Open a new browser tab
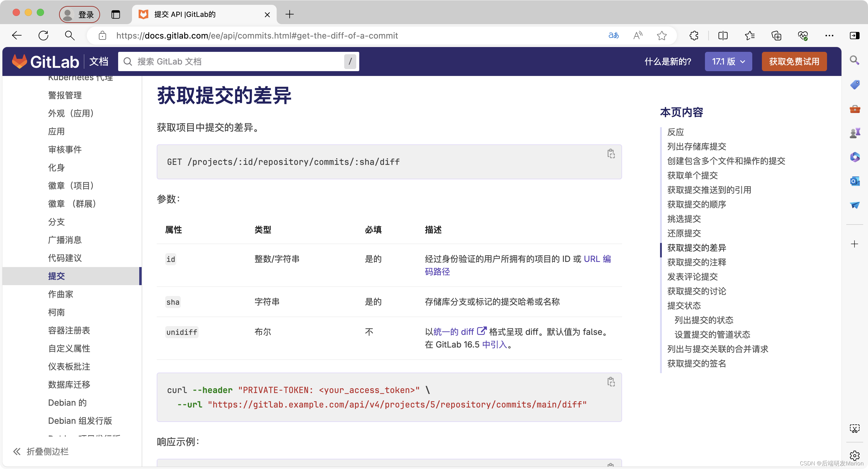The image size is (868, 469). click(289, 14)
